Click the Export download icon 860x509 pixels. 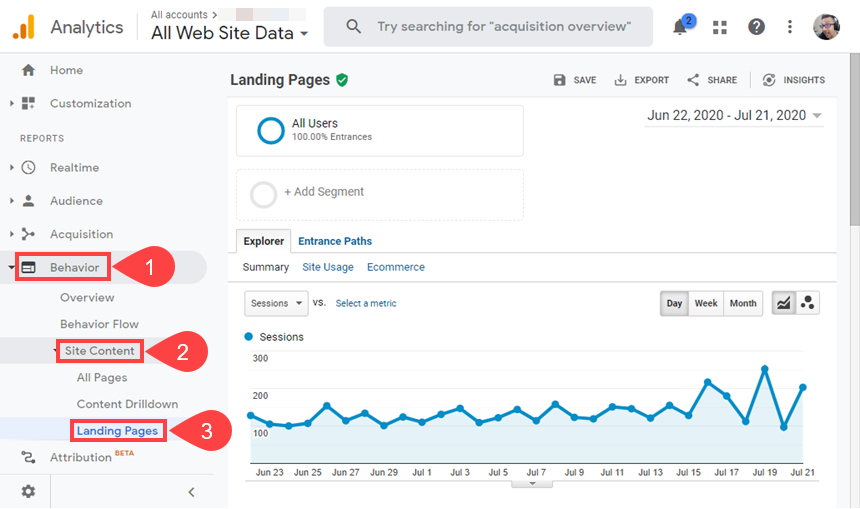click(620, 80)
